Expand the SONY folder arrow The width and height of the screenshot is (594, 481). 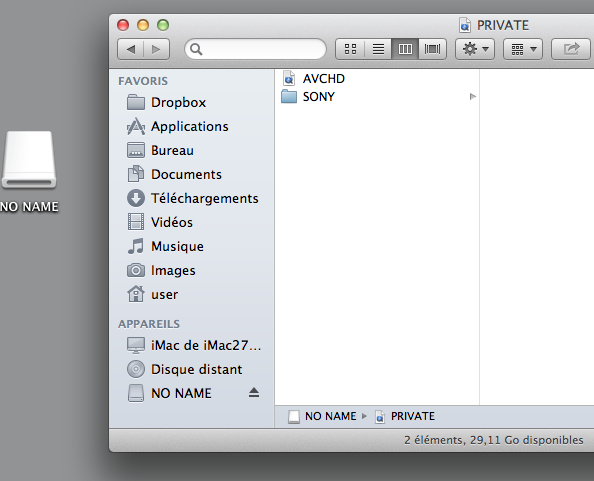pyautogui.click(x=472, y=97)
